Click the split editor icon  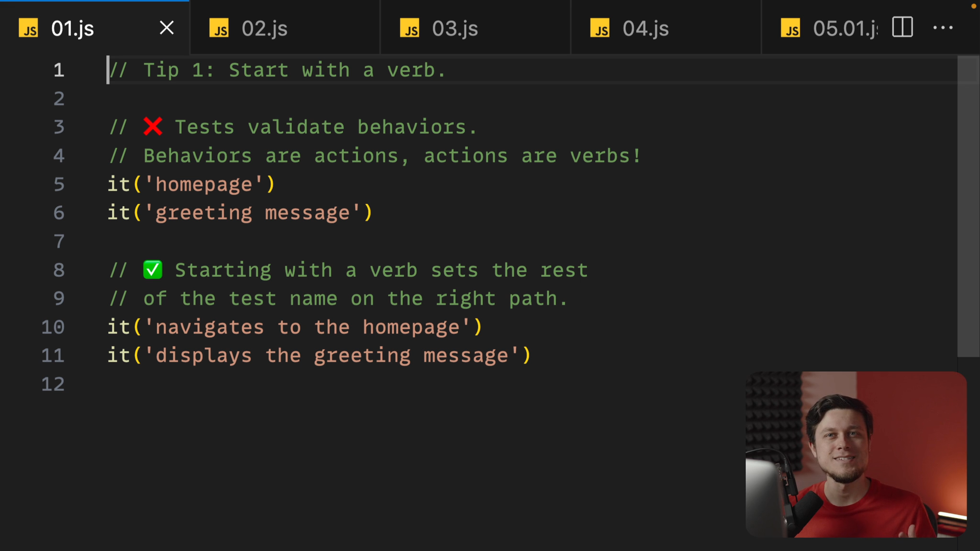pos(902,27)
